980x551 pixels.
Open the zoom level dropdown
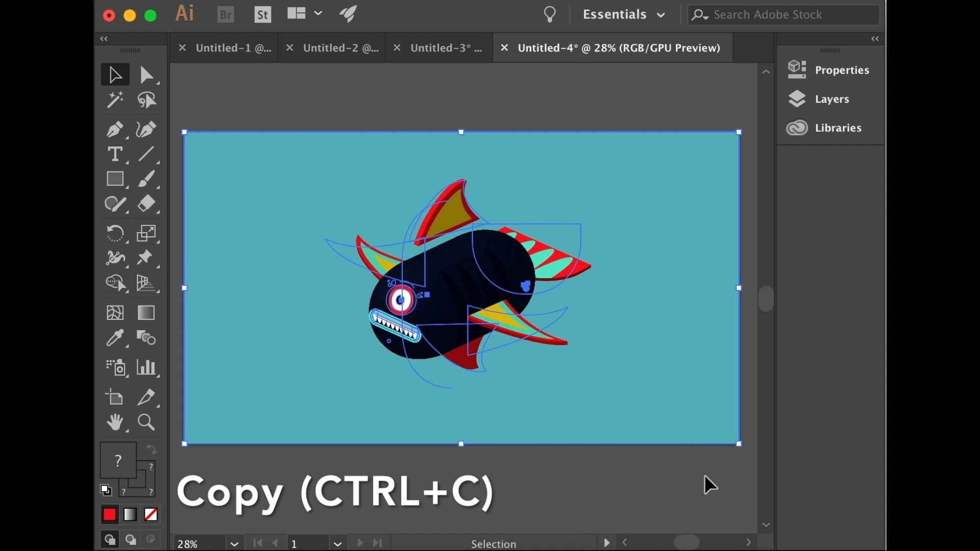click(234, 544)
